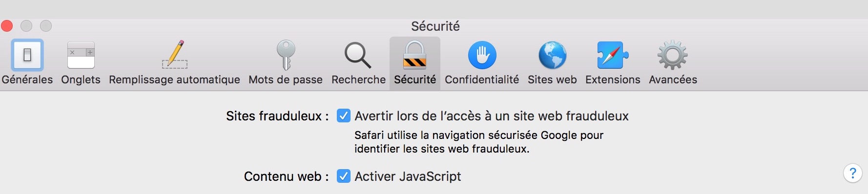Uncheck the fraudulent website warning checkbox
Screen dimensions: 868x194
(344, 116)
